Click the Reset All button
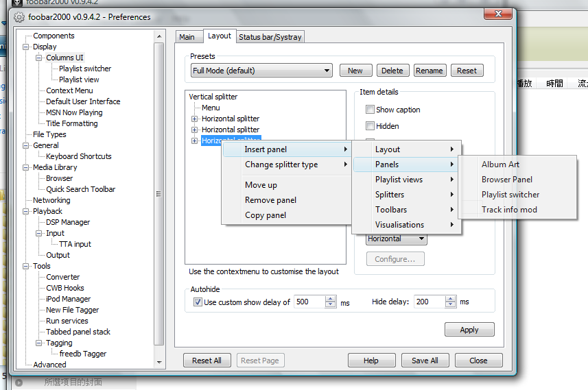The width and height of the screenshot is (588, 390). tap(207, 361)
